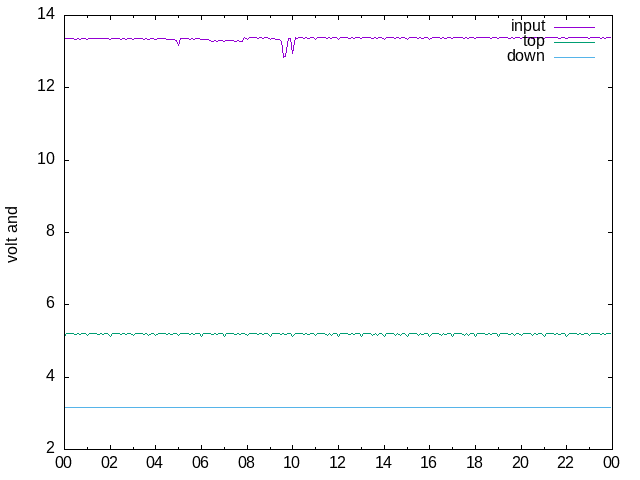Click the y-axis tick label 14

tap(44, 15)
